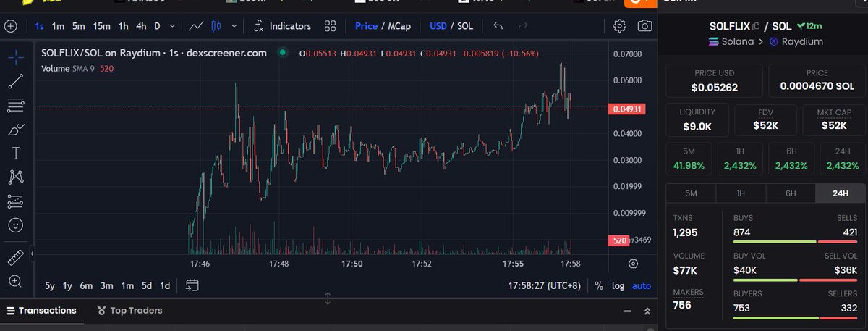Click the 5M 41.98% change box
Image resolution: width=868 pixels, height=331 pixels.
(689, 159)
